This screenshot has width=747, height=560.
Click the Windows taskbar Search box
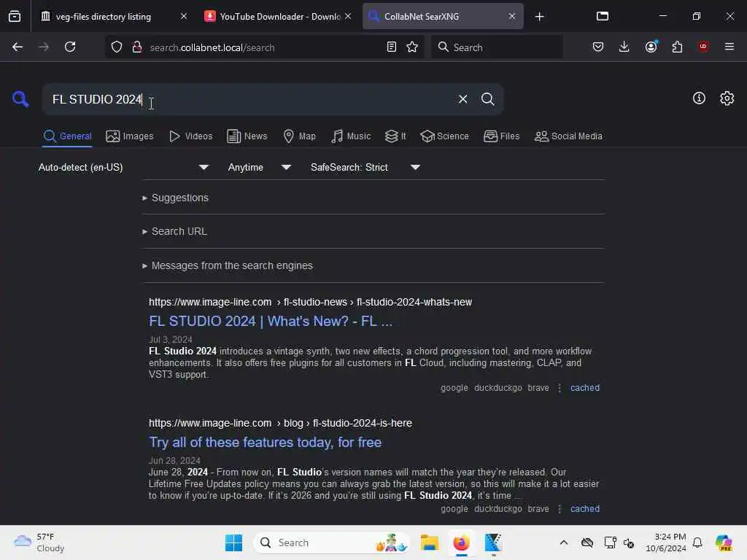coord(332,542)
